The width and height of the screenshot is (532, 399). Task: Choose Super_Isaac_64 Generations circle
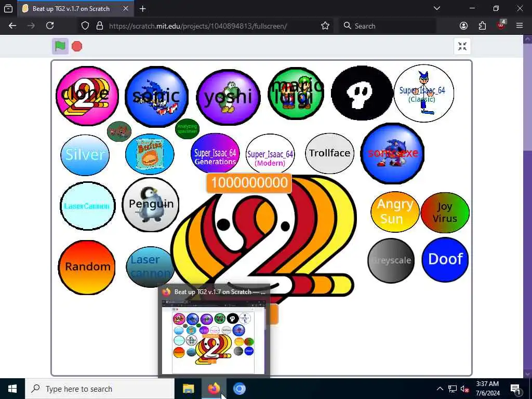215,154
